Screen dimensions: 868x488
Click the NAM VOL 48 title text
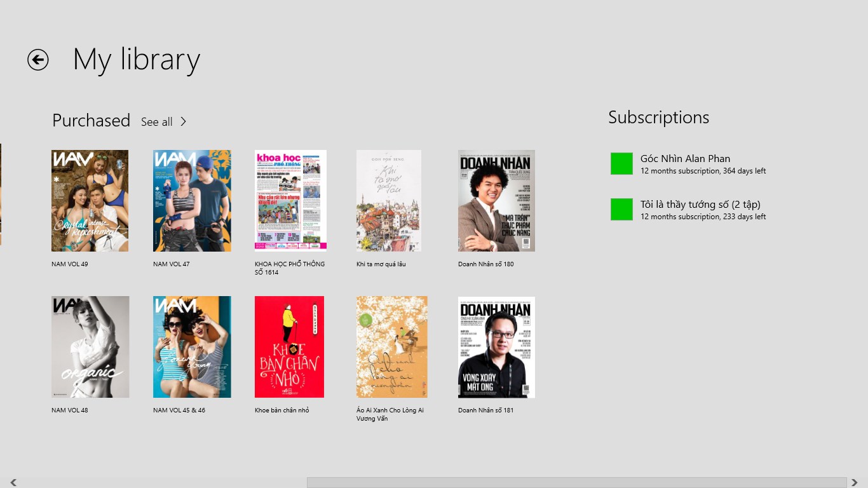[x=70, y=410]
